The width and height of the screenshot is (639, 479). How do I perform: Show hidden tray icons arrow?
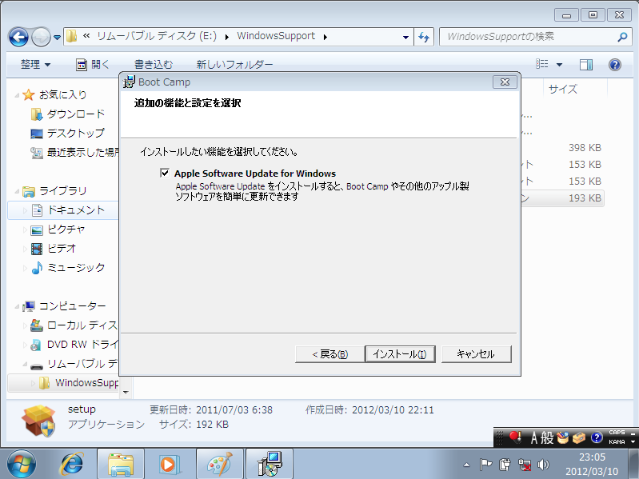click(467, 464)
